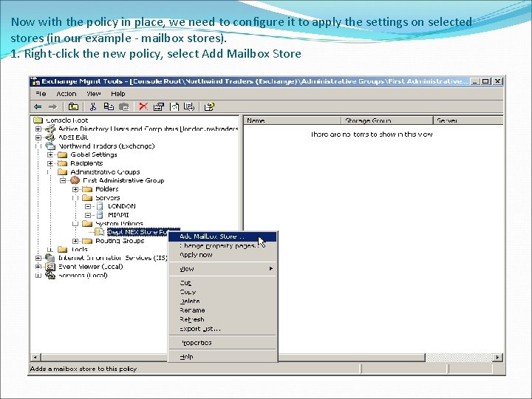Screen dimensions: 532x399
Task: Click the First Administrative Group icon
Action: click(75, 180)
